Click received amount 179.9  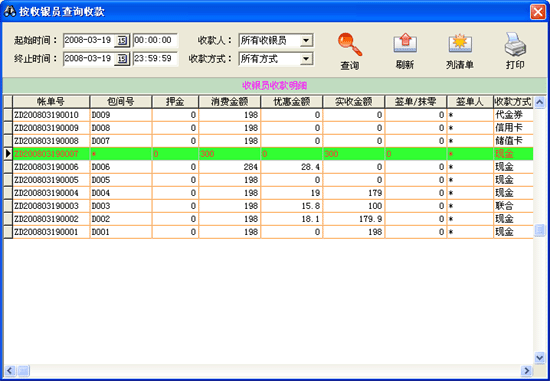click(x=354, y=219)
